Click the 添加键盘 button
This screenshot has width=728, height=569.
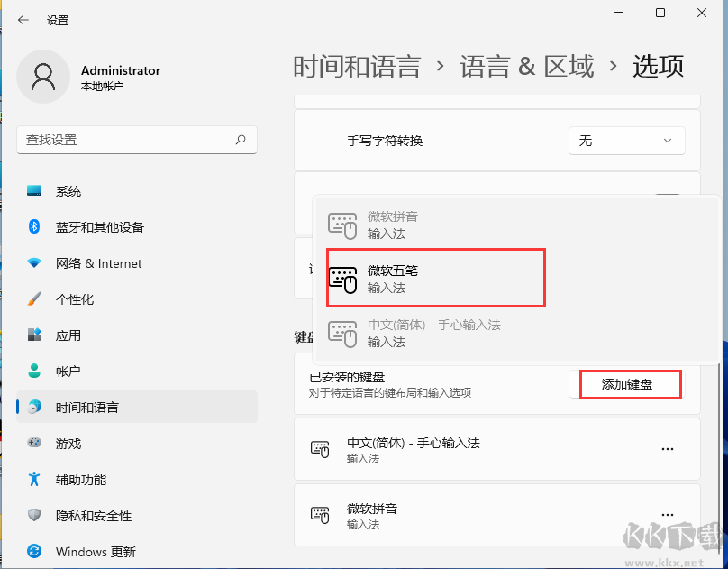(627, 384)
